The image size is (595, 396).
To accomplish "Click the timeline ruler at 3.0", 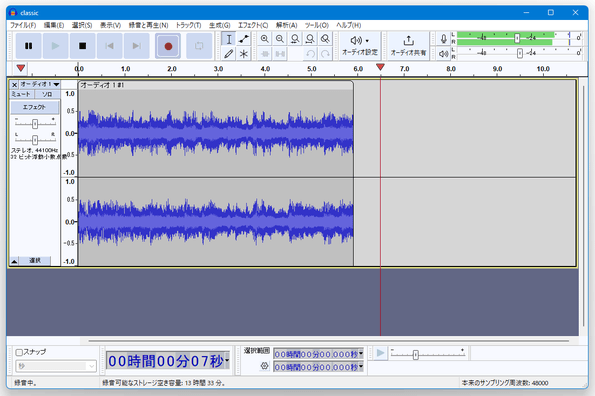I will point(218,69).
